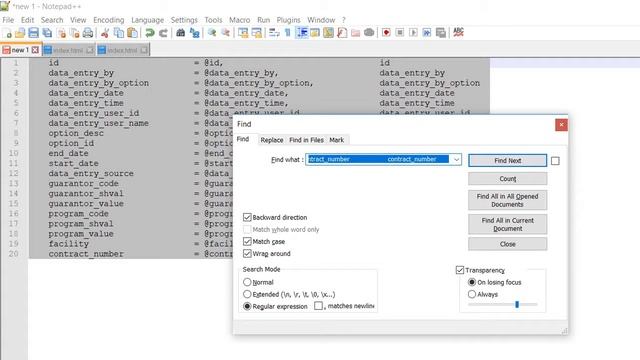Enable the matches newline checkbox
Image resolution: width=640 pixels, height=360 pixels.
point(318,306)
